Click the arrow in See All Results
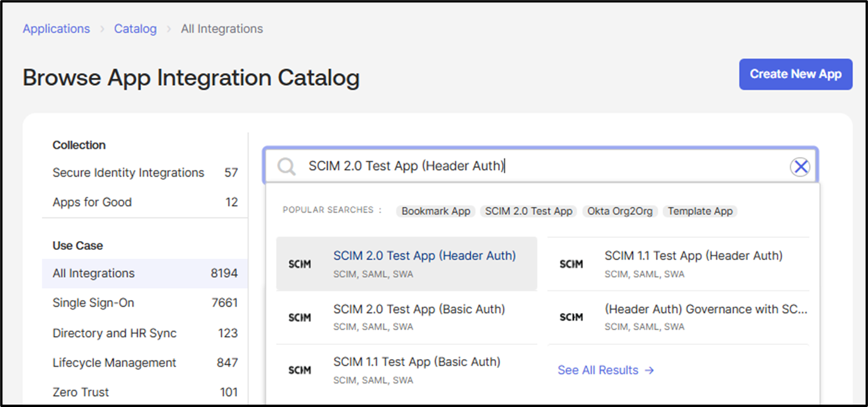 650,370
